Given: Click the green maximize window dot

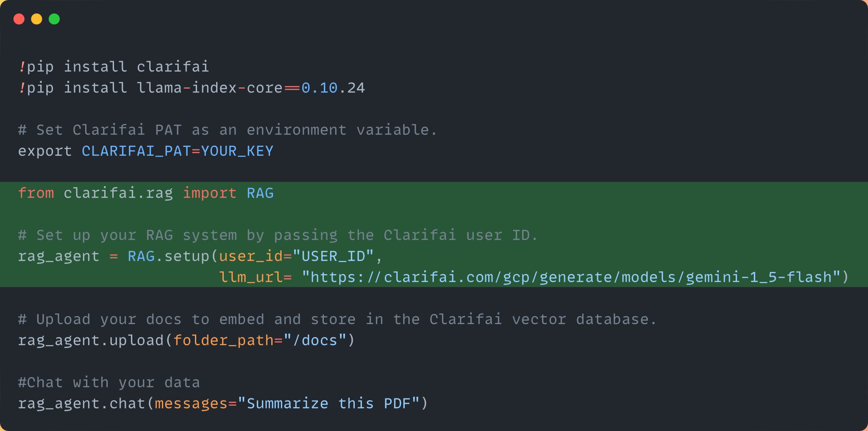Looking at the screenshot, I should 54,19.
